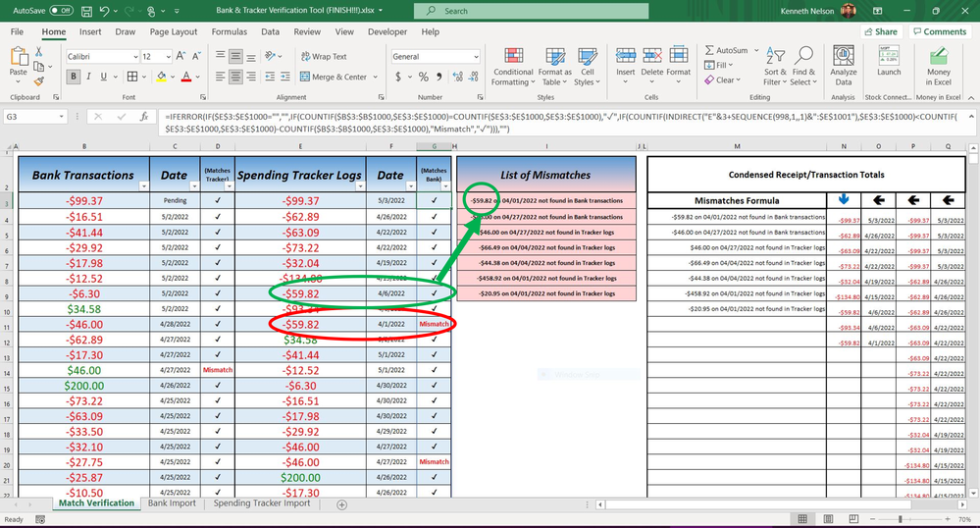Click Decrease Font Size icon

pos(195,56)
